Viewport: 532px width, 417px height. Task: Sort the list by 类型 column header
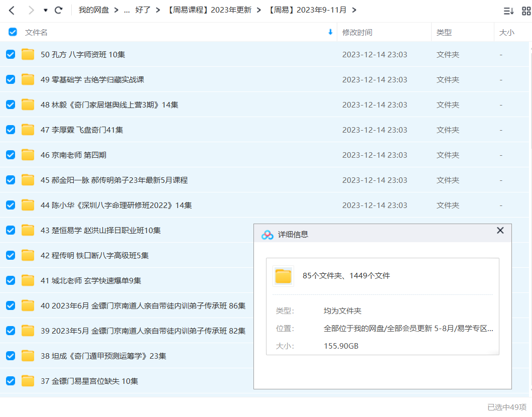point(444,32)
